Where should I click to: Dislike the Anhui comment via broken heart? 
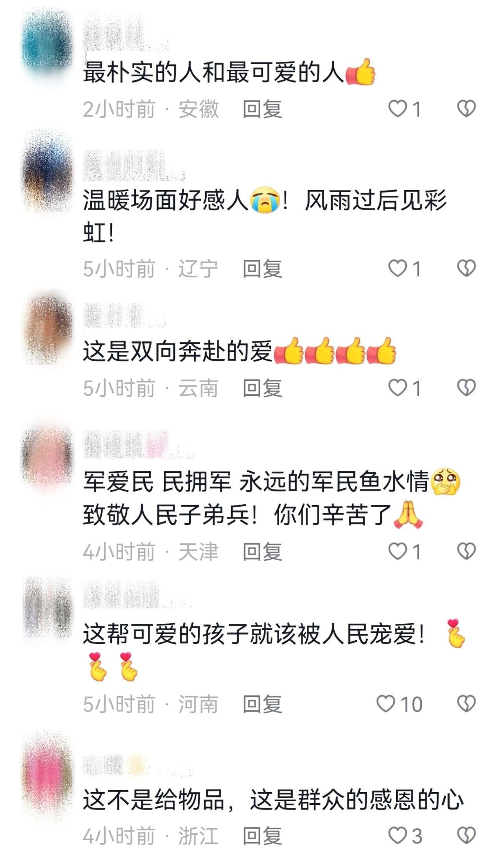pyautogui.click(x=467, y=109)
